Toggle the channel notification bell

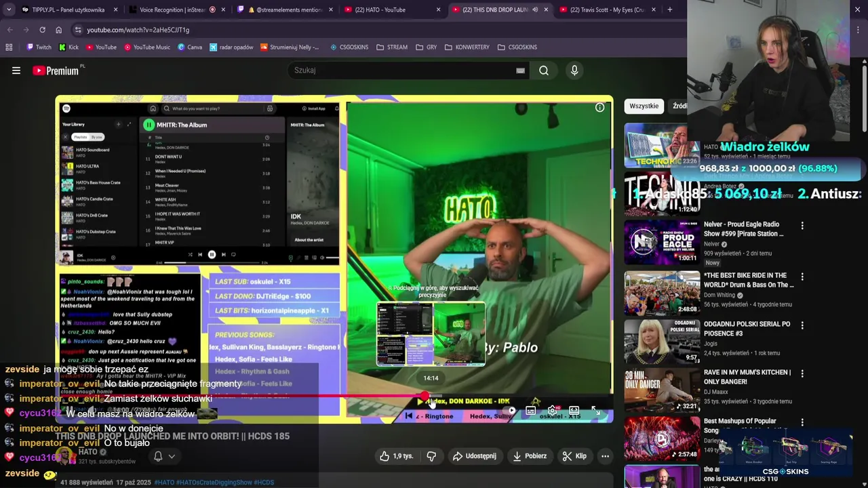coord(158,456)
